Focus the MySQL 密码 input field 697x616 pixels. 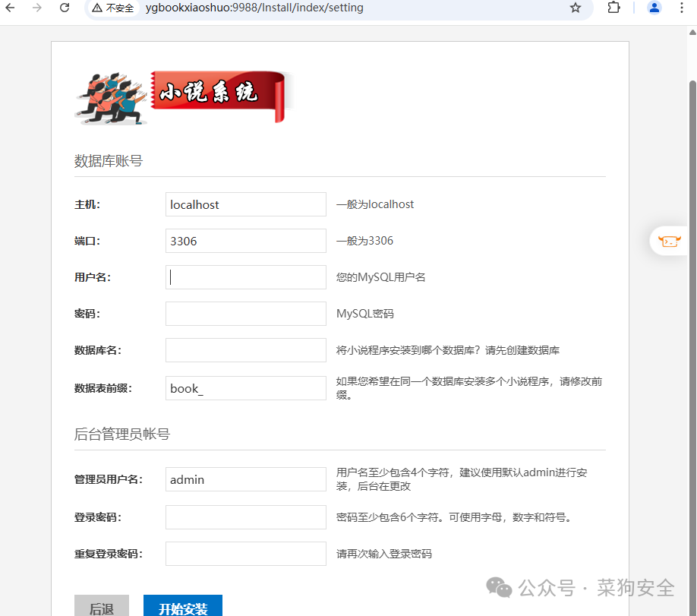(246, 314)
